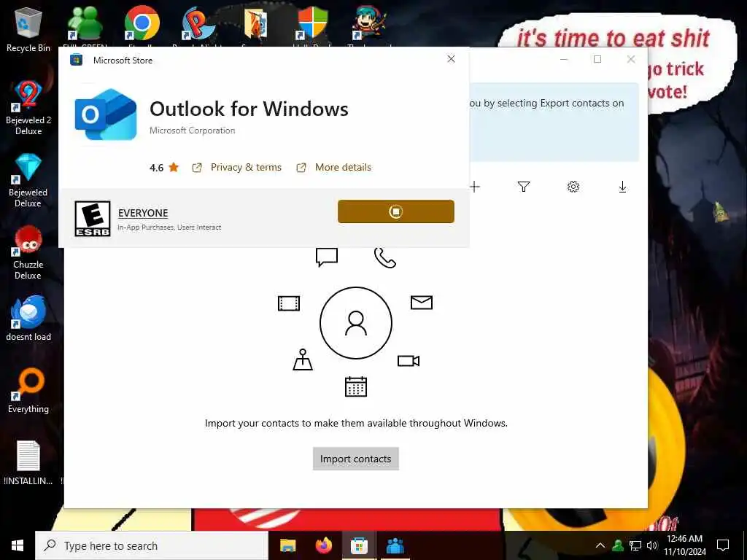Click the volume speaker tray icon
This screenshot has width=747, height=560.
point(652,545)
